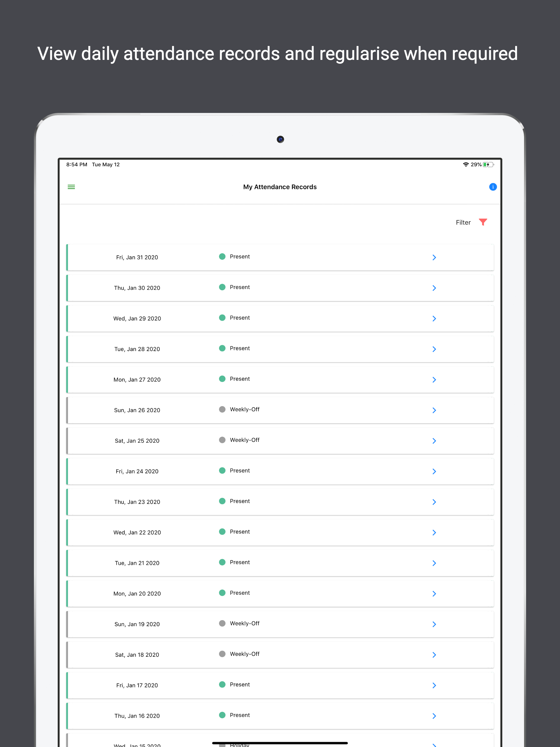Open chevron on Tue, Jan 21 2020 row
Screen dimensions: 560x747
[434, 563]
